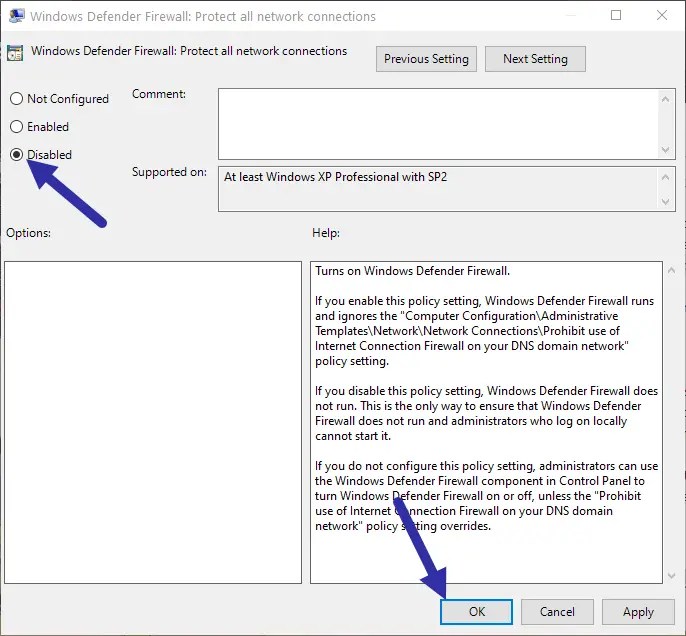The height and width of the screenshot is (636, 686).
Task: Apply the policy changes
Action: click(638, 612)
